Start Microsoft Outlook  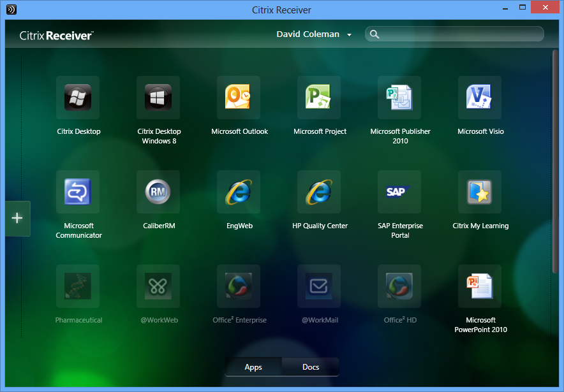[x=239, y=98]
